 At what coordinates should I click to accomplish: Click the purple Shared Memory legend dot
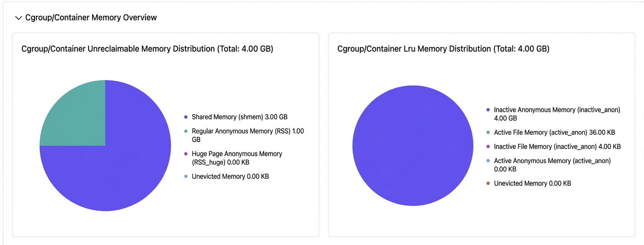coord(186,117)
